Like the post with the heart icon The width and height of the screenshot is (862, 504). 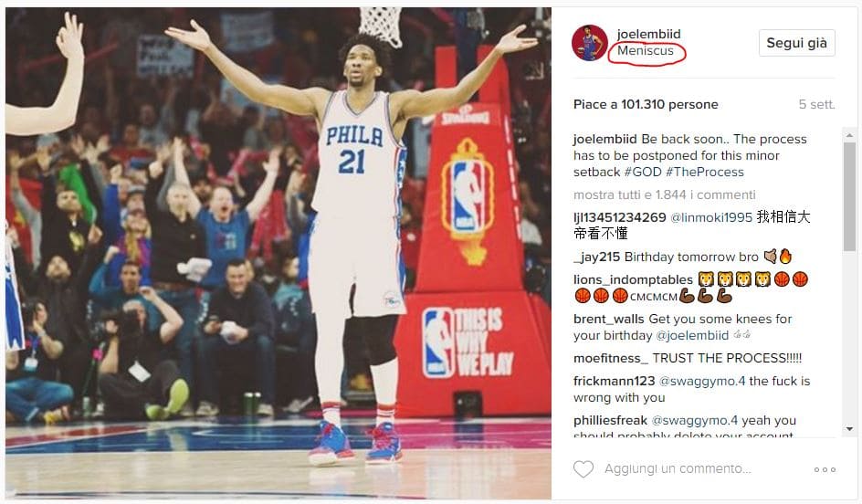pos(583,468)
